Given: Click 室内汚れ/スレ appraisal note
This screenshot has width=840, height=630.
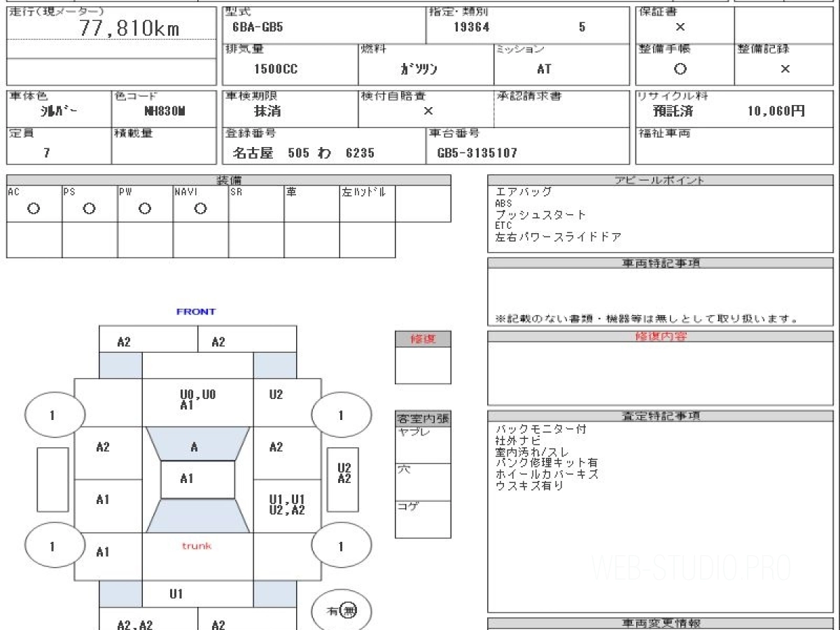Looking at the screenshot, I should point(532,452).
